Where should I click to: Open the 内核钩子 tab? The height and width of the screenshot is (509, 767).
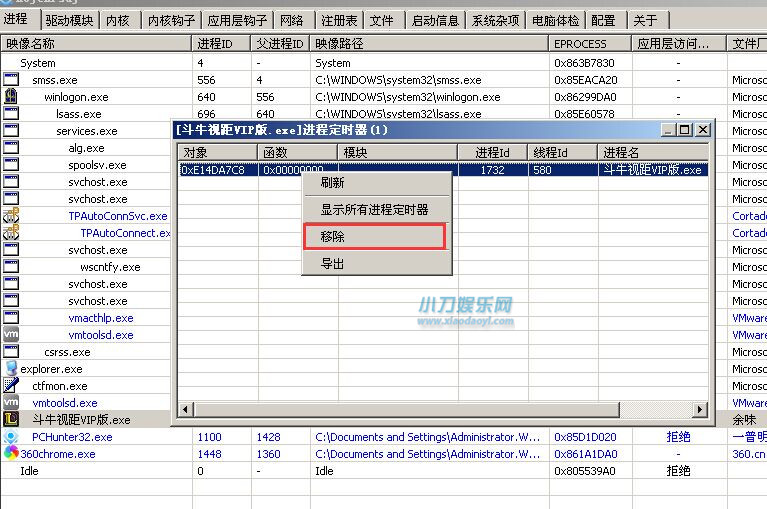[171, 21]
